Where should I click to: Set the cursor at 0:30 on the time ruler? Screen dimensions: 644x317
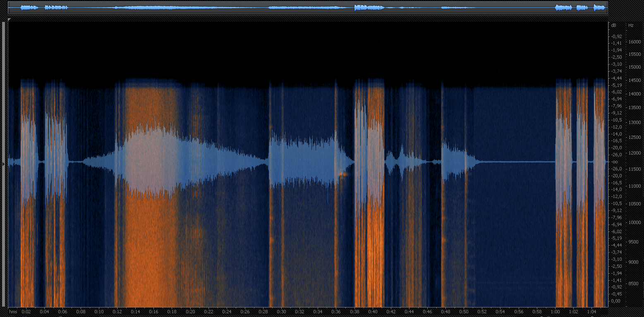tap(281, 312)
